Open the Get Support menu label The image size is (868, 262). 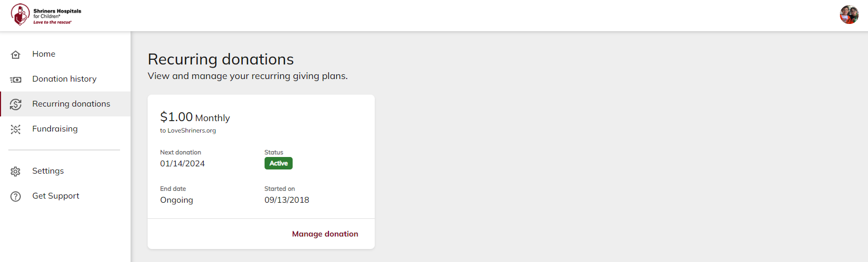tap(56, 196)
